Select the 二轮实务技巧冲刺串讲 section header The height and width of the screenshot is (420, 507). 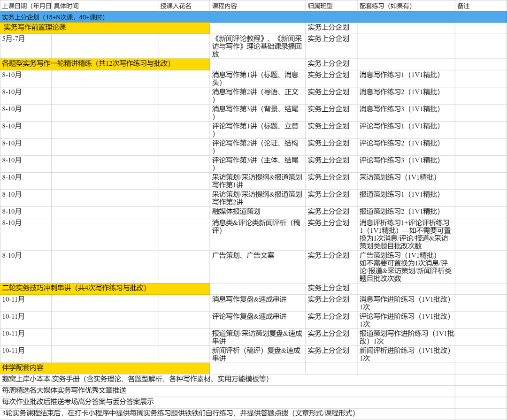click(x=105, y=289)
